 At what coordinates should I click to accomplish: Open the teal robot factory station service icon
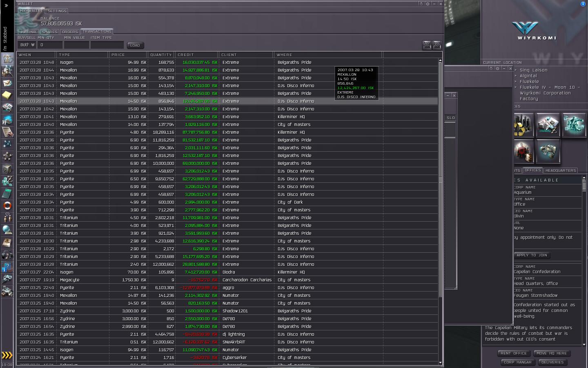click(574, 125)
